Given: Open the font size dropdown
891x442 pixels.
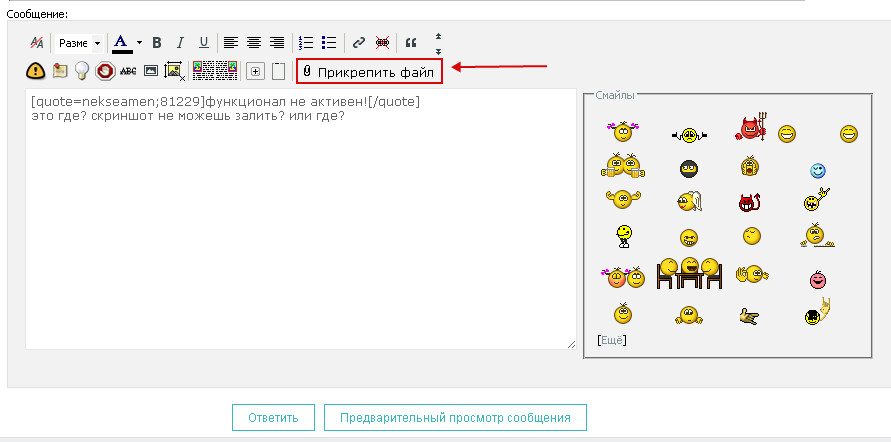Looking at the screenshot, I should [97, 44].
